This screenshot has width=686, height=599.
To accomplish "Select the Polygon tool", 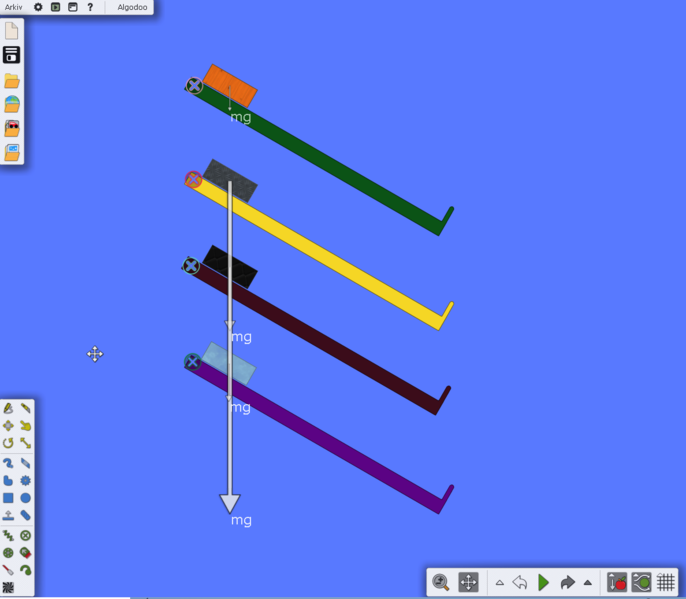I will pos(8,480).
